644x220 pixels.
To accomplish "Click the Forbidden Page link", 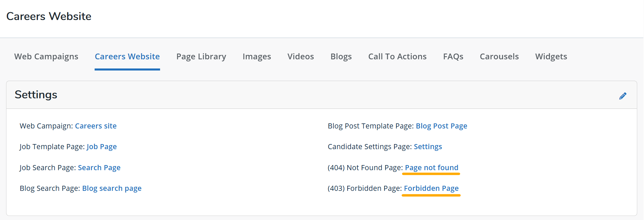I will coord(431,188).
